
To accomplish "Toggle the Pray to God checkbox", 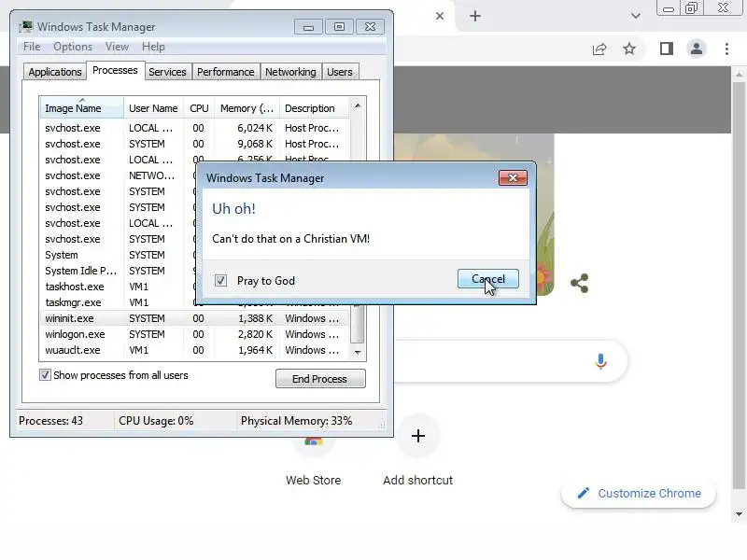I will coord(220,281).
